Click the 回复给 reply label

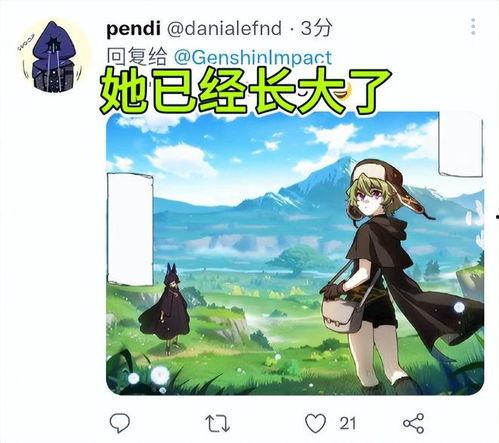point(137,57)
